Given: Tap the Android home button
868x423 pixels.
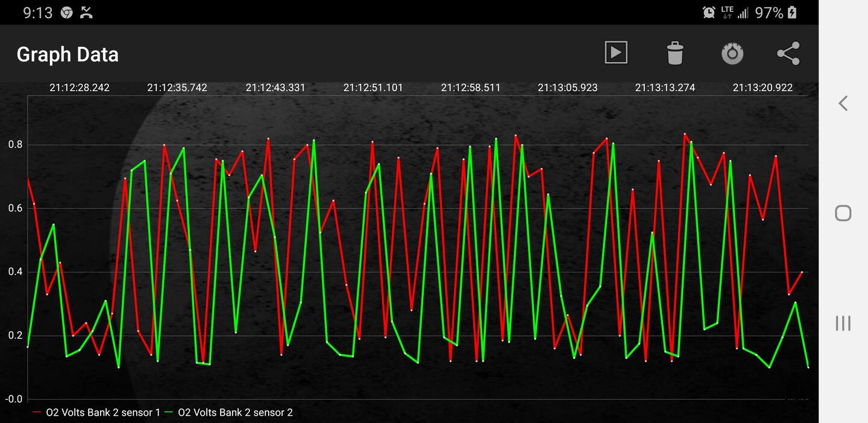Looking at the screenshot, I should (843, 213).
